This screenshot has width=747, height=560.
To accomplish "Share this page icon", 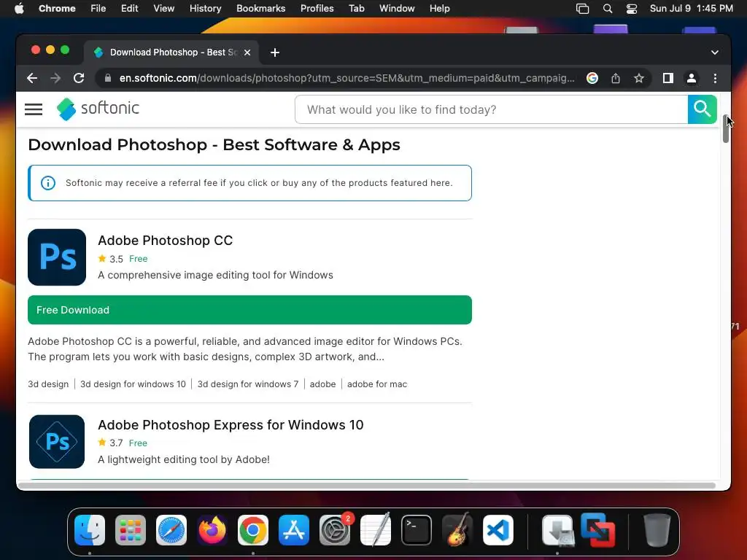I will point(616,78).
